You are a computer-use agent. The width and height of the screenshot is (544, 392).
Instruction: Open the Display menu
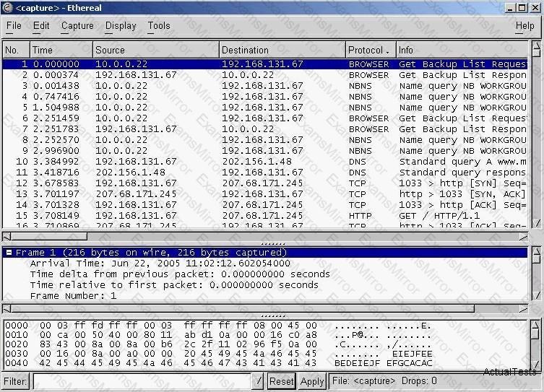(x=121, y=26)
